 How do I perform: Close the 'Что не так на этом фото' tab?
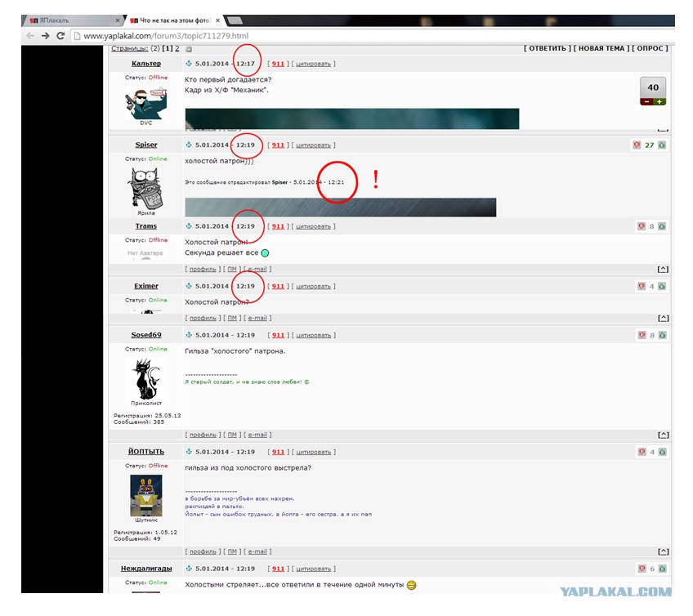coord(217,20)
